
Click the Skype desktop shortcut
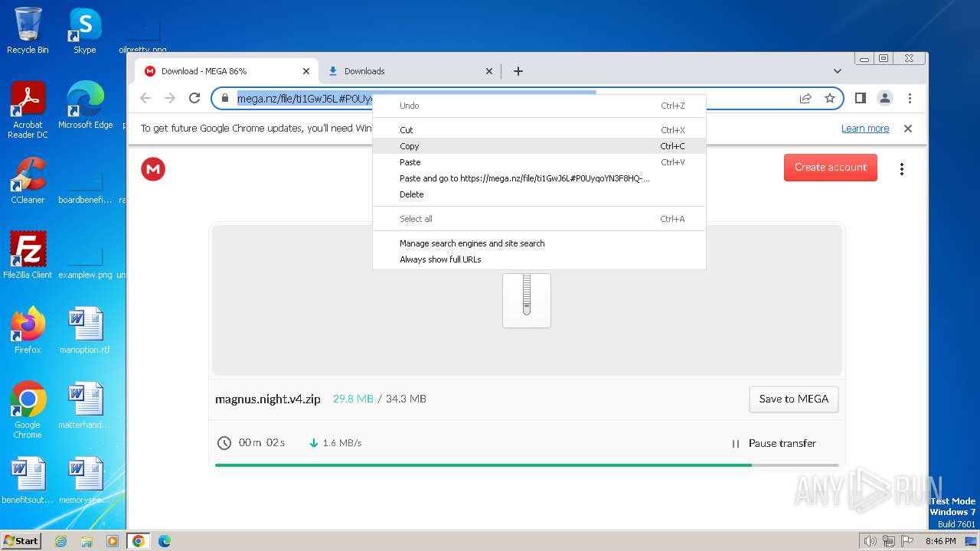tap(85, 31)
